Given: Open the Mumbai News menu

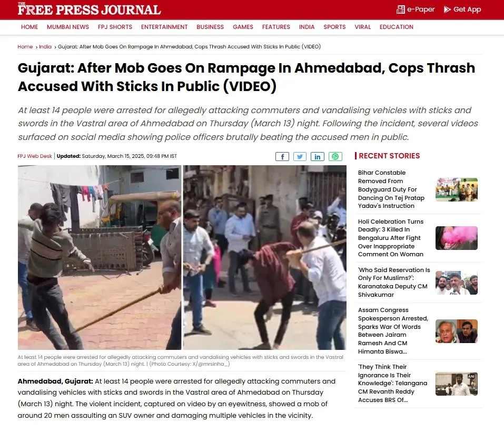Looking at the screenshot, I should pyautogui.click(x=68, y=27).
